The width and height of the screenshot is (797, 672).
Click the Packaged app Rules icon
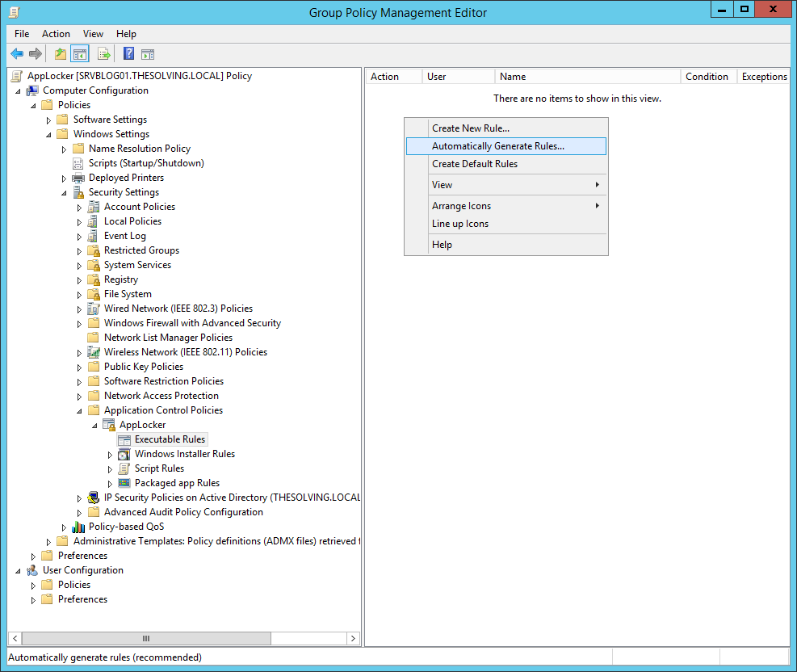[x=124, y=483]
